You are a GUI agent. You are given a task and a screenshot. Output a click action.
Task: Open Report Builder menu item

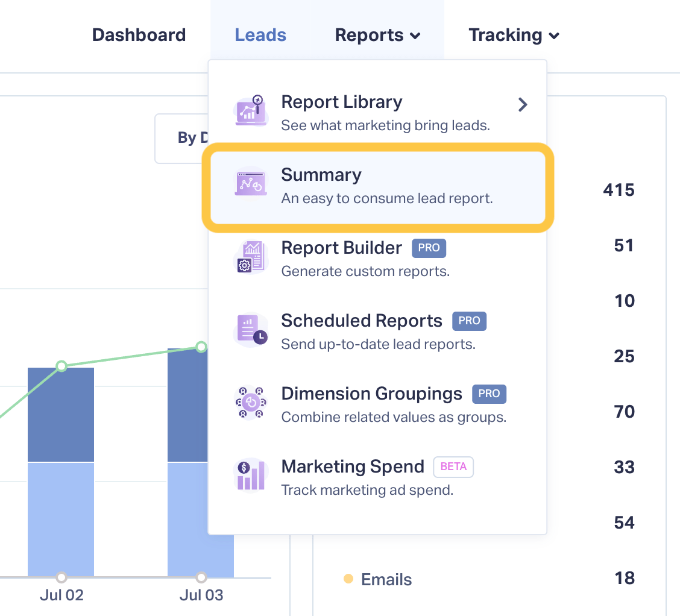coord(378,259)
